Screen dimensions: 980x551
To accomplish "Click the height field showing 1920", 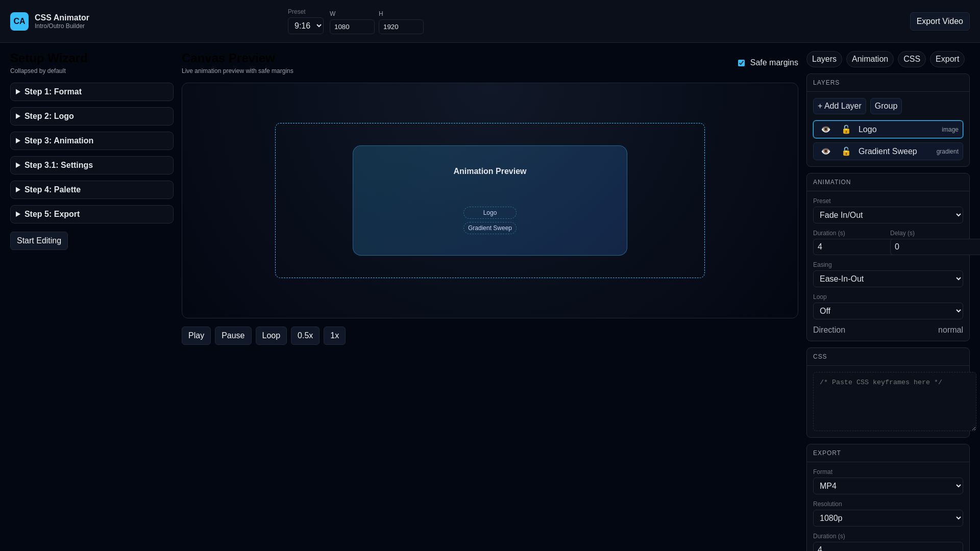I will click(401, 27).
